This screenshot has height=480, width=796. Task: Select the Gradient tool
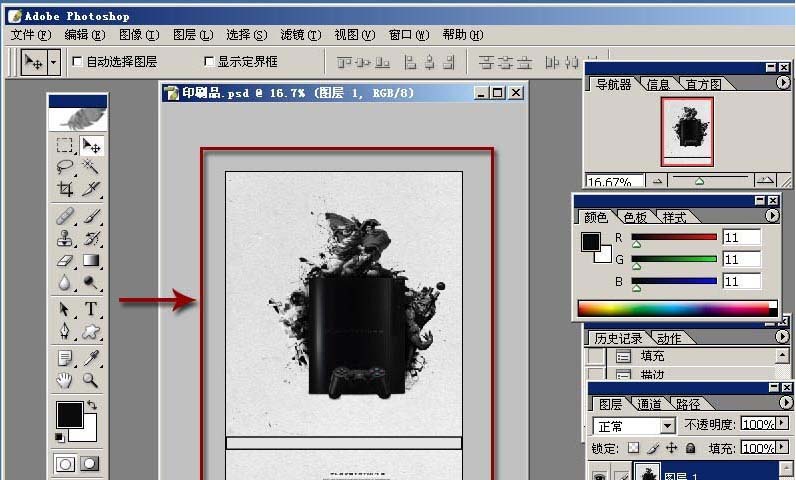tap(91, 260)
